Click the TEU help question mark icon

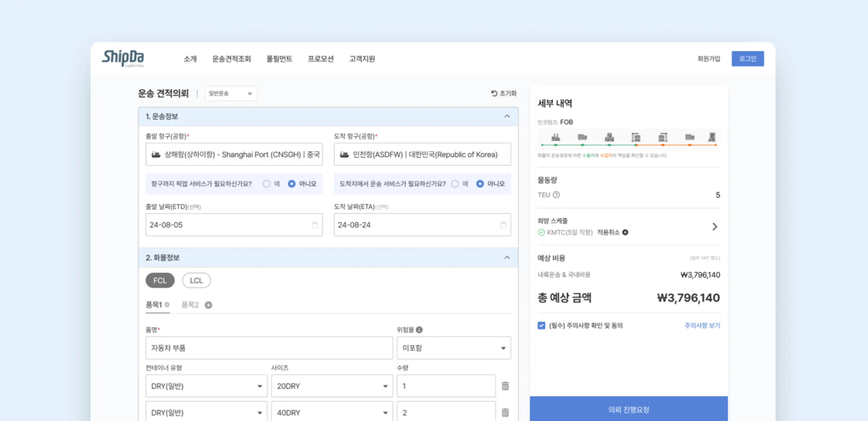coord(556,195)
